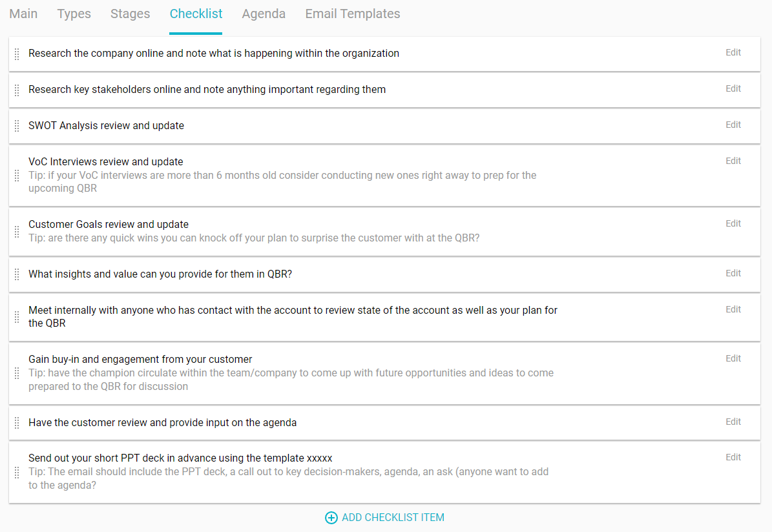
Task: Go to the Stages tab
Action: [x=130, y=14]
